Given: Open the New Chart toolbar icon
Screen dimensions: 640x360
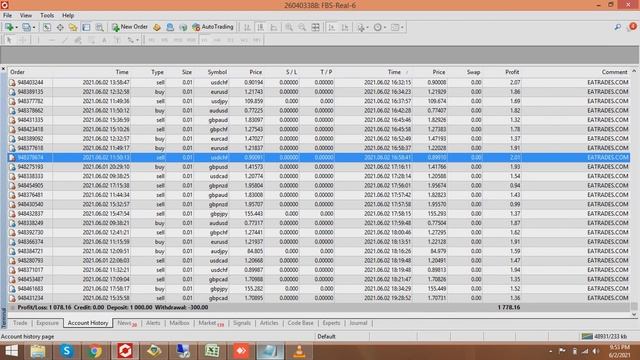Looking at the screenshot, I should click(9, 27).
